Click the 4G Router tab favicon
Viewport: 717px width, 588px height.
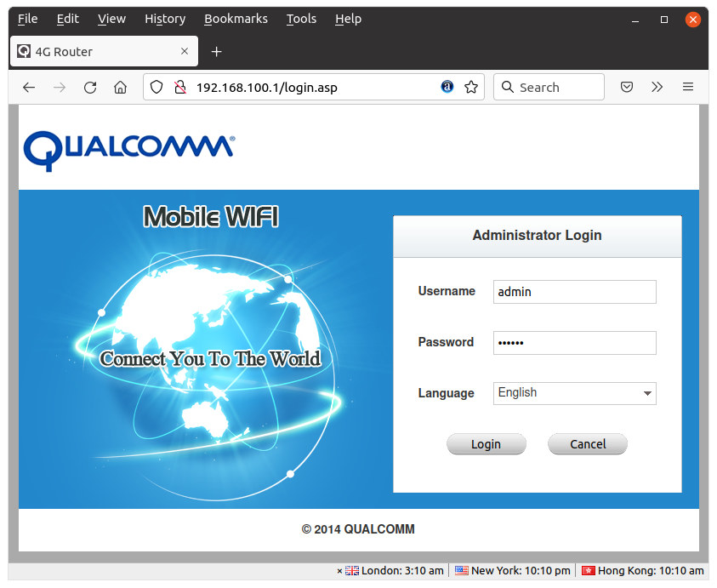point(24,51)
